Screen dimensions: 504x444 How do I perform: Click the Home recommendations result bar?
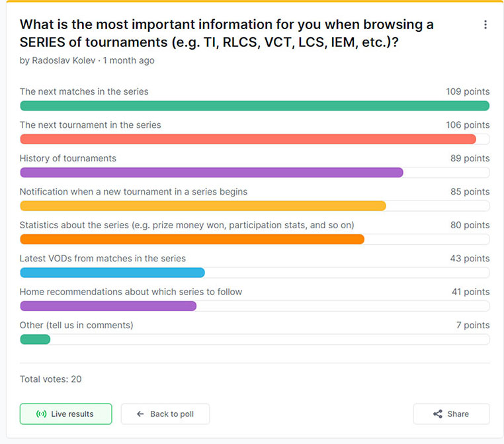pyautogui.click(x=108, y=306)
